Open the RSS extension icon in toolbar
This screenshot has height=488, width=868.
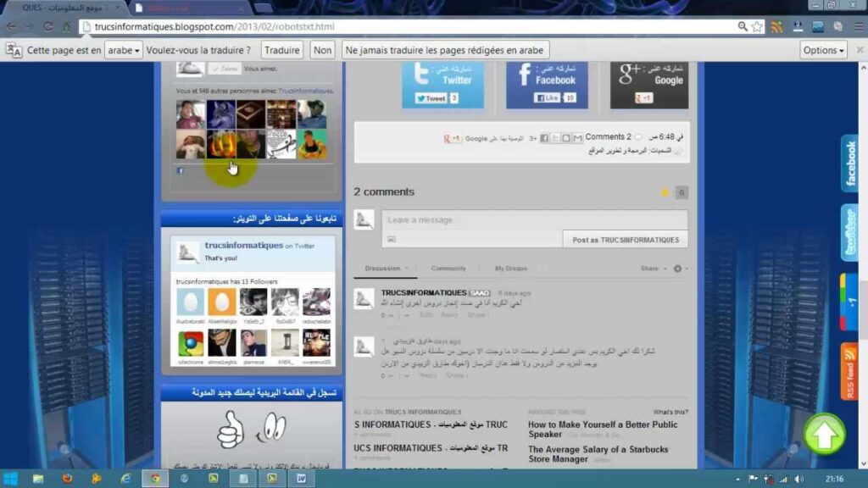click(x=777, y=26)
